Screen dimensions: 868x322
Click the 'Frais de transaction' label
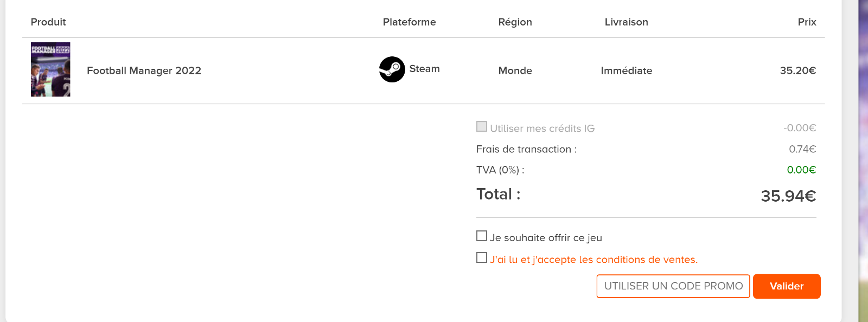click(526, 149)
